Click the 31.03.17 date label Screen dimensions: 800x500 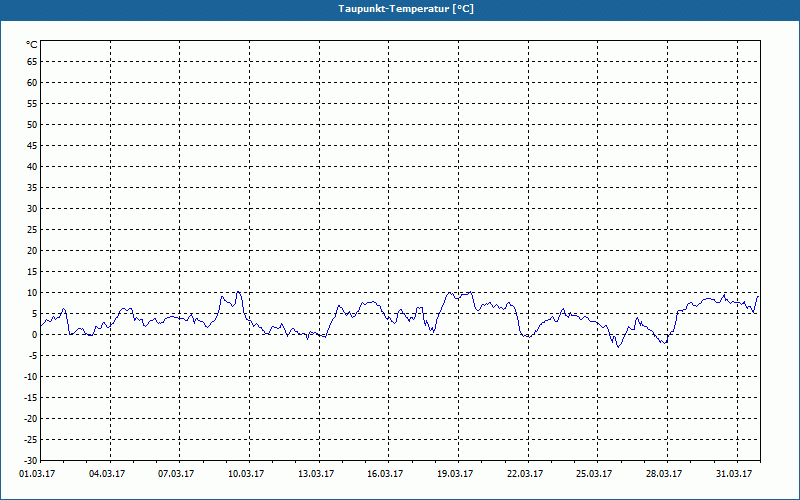[734, 474]
